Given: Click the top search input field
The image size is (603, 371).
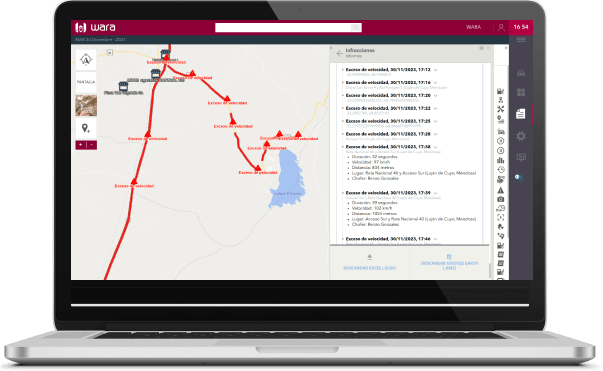Looking at the screenshot, I should [x=283, y=27].
